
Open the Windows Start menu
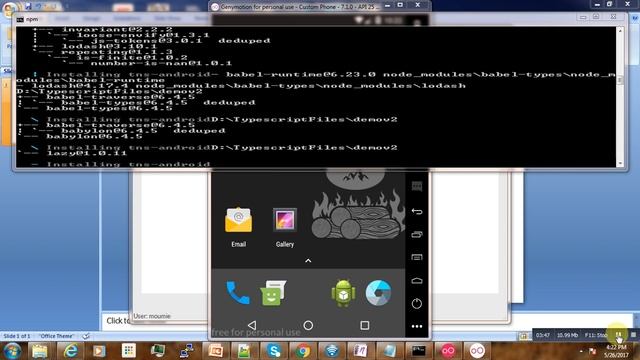click(11, 351)
